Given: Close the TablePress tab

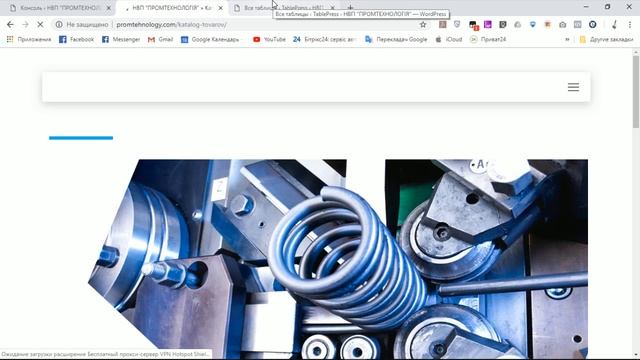Looking at the screenshot, I should tap(332, 8).
